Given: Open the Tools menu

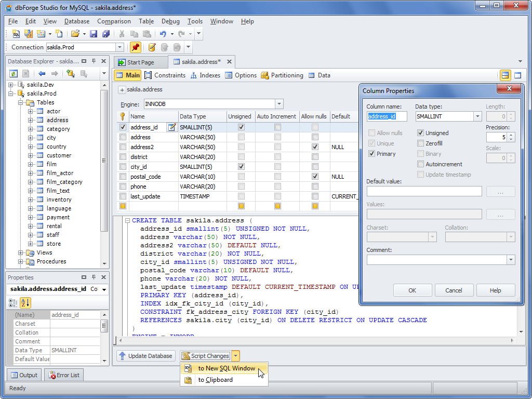Looking at the screenshot, I should (x=195, y=21).
